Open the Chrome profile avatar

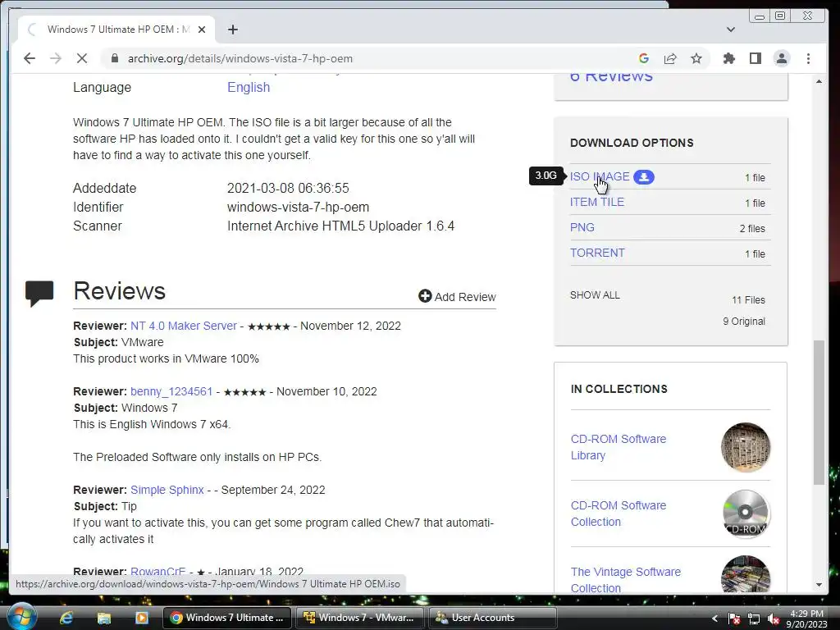click(x=782, y=58)
